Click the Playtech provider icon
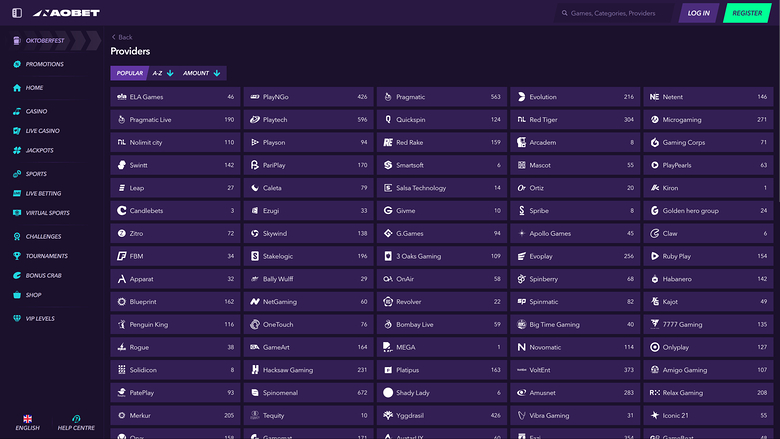 pos(255,120)
